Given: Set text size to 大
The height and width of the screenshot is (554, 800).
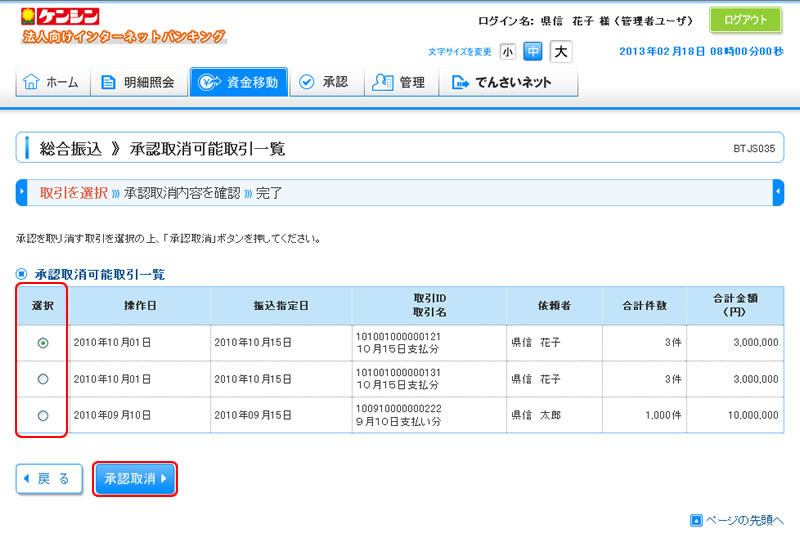Looking at the screenshot, I should point(561,51).
